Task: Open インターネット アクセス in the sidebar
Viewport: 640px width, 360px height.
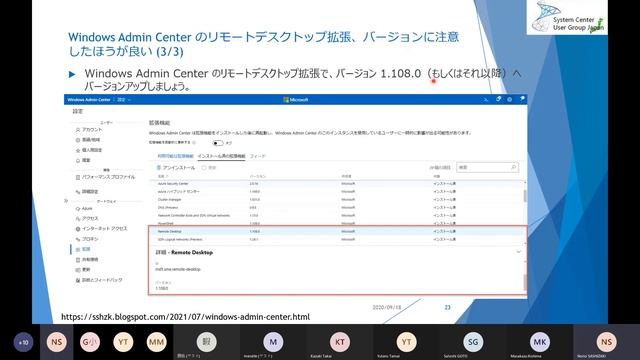Action: point(101,229)
